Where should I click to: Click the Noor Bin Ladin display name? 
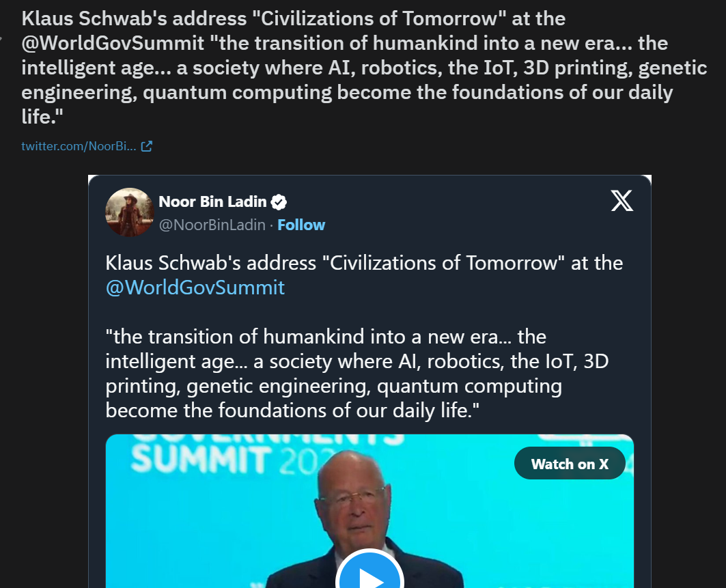[212, 202]
